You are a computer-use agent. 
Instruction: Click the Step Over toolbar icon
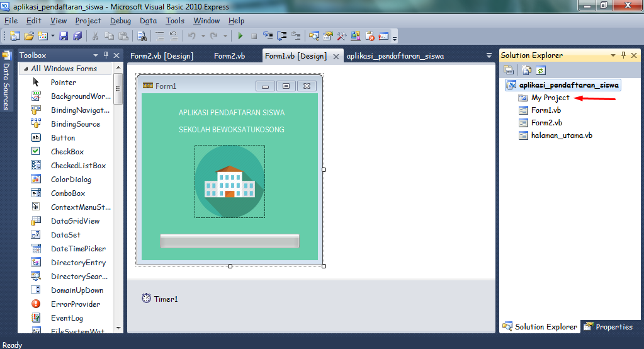(x=282, y=36)
